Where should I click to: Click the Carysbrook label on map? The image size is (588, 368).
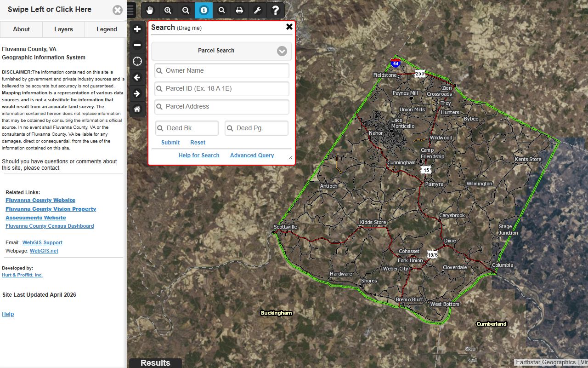pyautogui.click(x=452, y=215)
